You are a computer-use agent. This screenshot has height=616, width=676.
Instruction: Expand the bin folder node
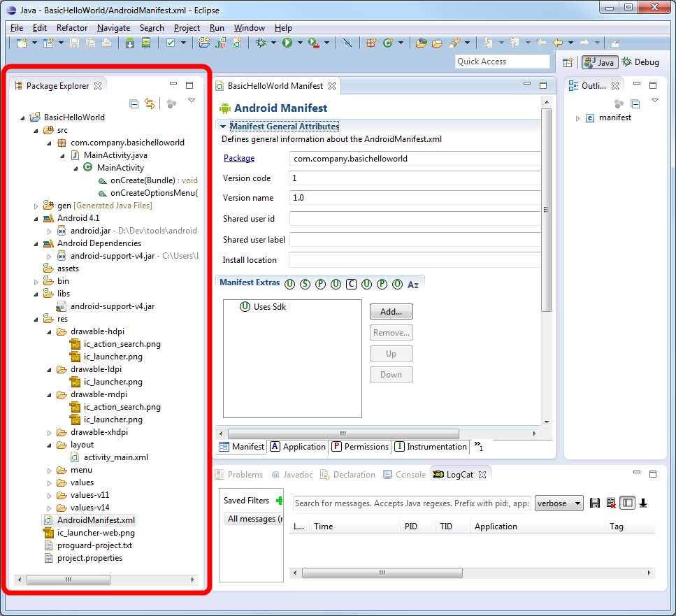[x=36, y=282]
